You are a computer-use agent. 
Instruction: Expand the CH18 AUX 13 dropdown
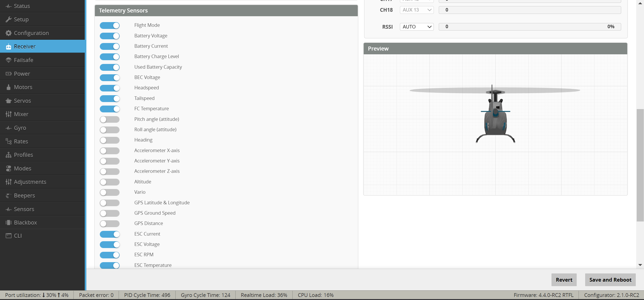click(x=416, y=9)
